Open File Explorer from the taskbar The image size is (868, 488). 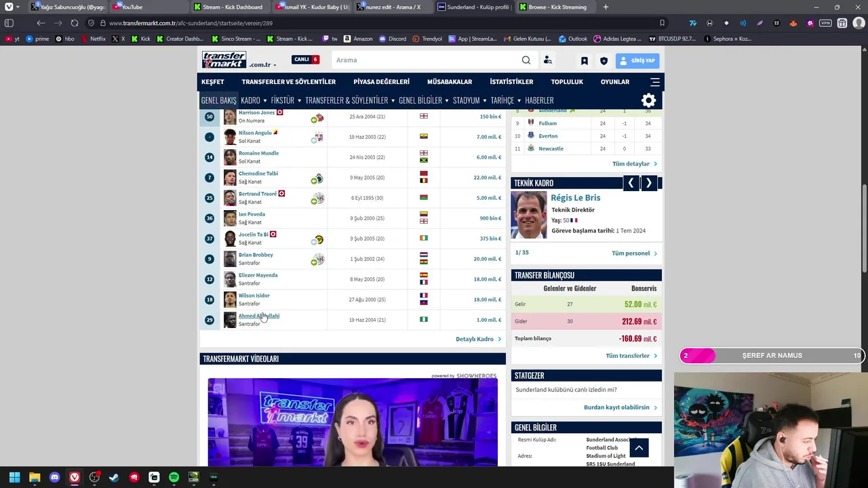35,477
